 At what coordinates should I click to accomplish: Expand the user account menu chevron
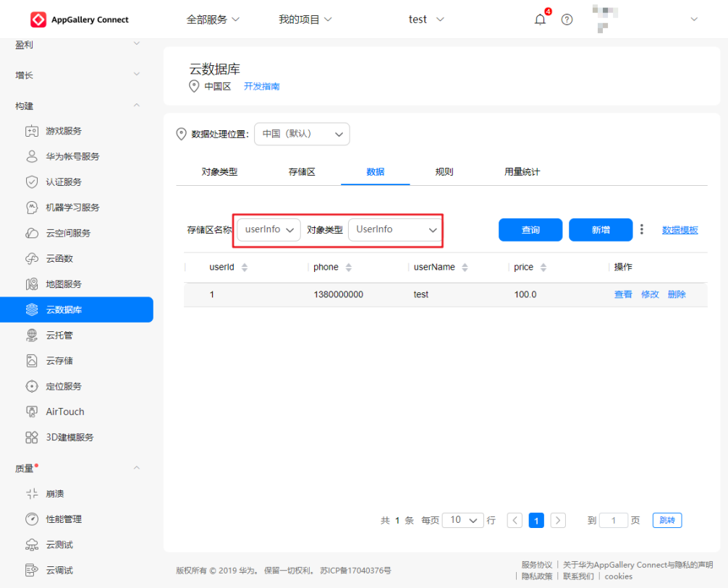(694, 20)
